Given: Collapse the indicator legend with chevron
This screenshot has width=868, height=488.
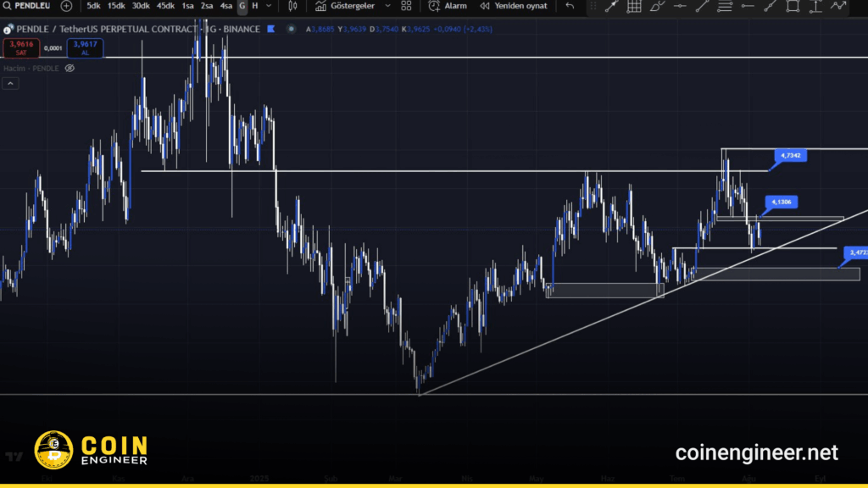Looking at the screenshot, I should click(10, 83).
